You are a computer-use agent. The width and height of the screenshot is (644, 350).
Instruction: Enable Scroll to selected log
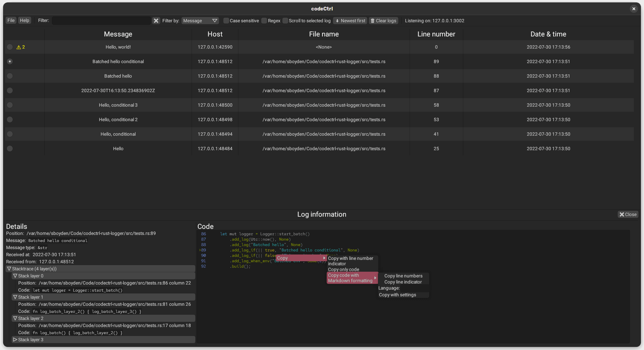(x=285, y=21)
